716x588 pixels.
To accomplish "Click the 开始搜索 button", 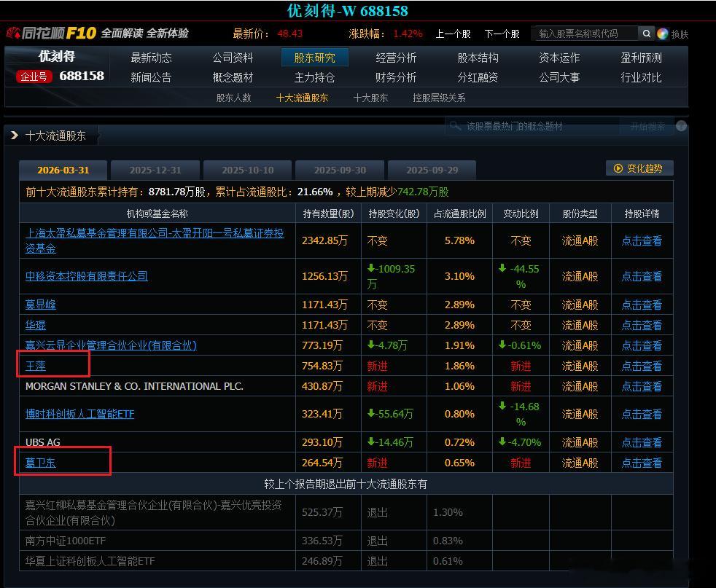I will point(647,126).
